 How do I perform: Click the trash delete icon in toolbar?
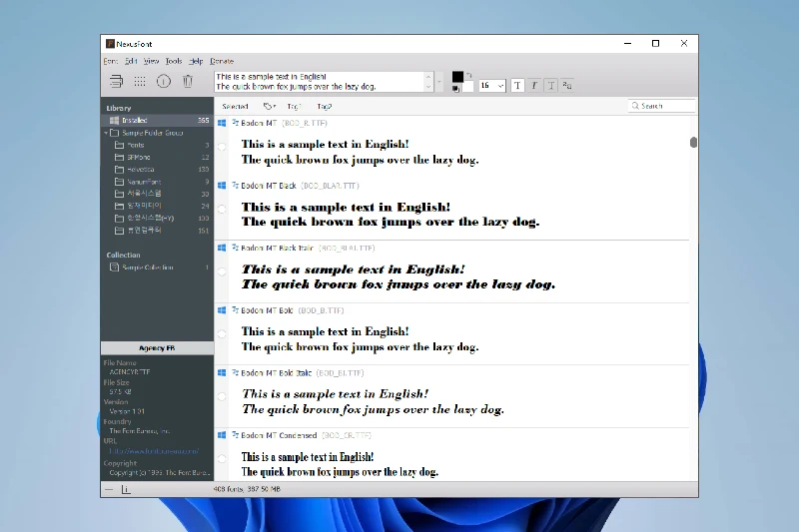click(x=188, y=81)
